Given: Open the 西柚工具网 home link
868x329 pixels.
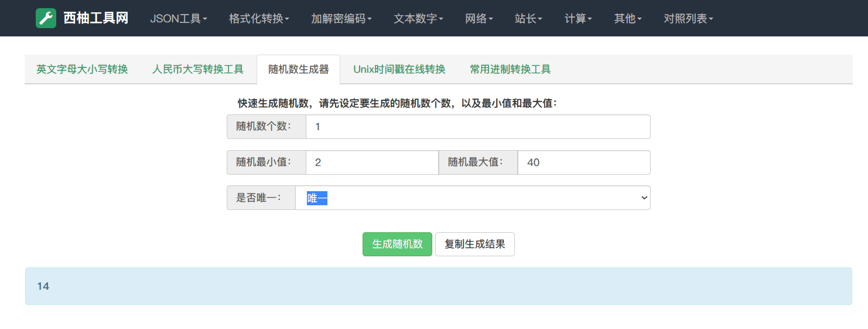Looking at the screenshot, I should coord(95,18).
